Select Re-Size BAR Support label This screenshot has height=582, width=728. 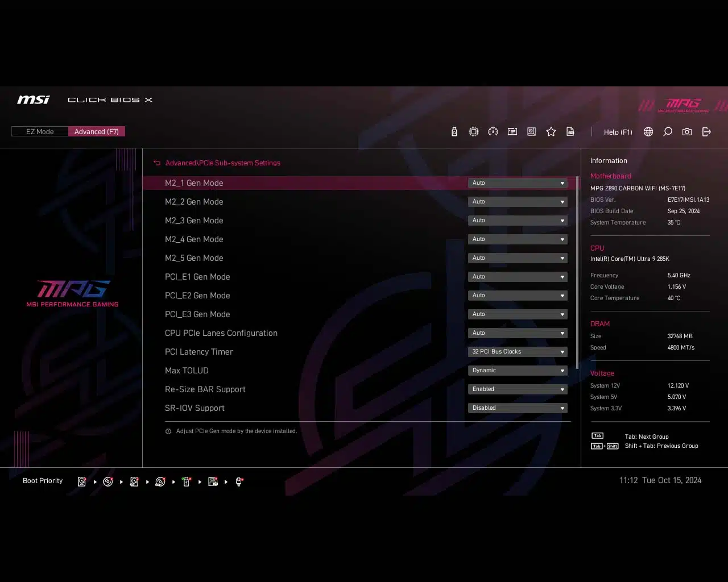(x=205, y=389)
